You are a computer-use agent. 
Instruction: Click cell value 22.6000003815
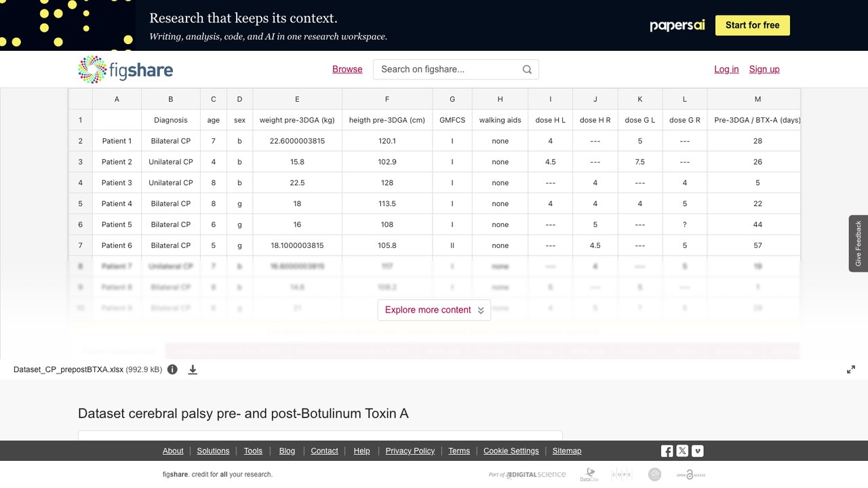point(297,141)
